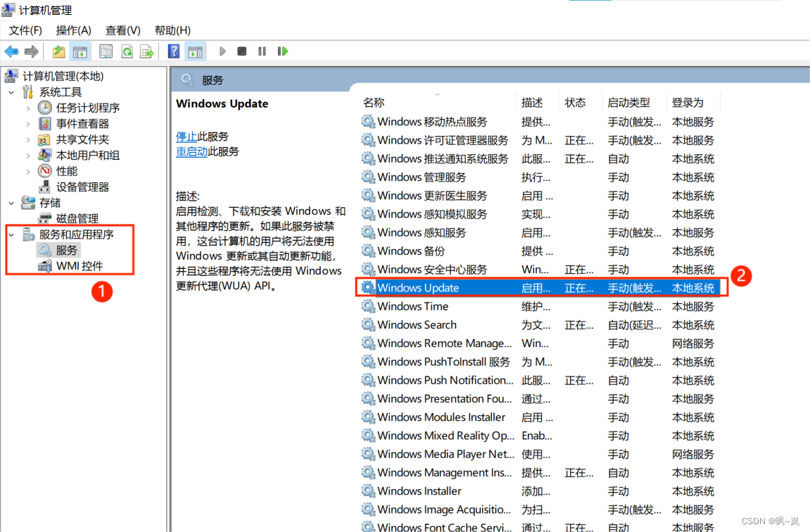Click gear icon of Windows 管理服务
Image resolution: width=810 pixels, height=532 pixels.
tap(368, 177)
